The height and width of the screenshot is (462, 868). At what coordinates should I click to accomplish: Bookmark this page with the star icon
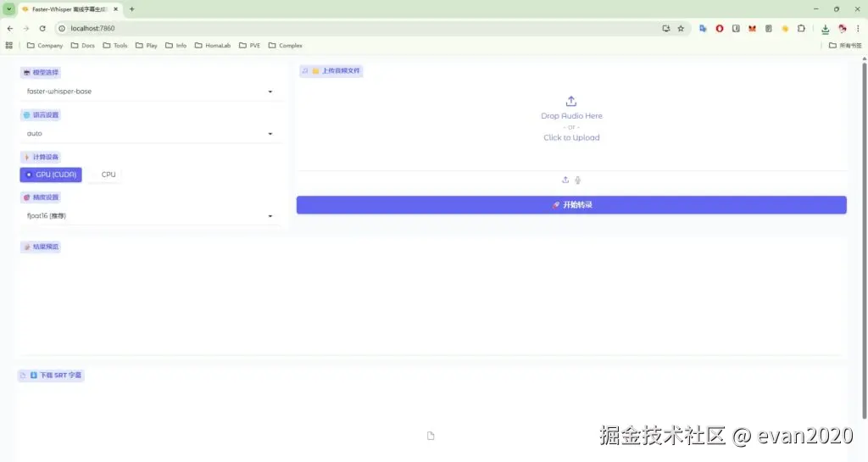(681, 28)
